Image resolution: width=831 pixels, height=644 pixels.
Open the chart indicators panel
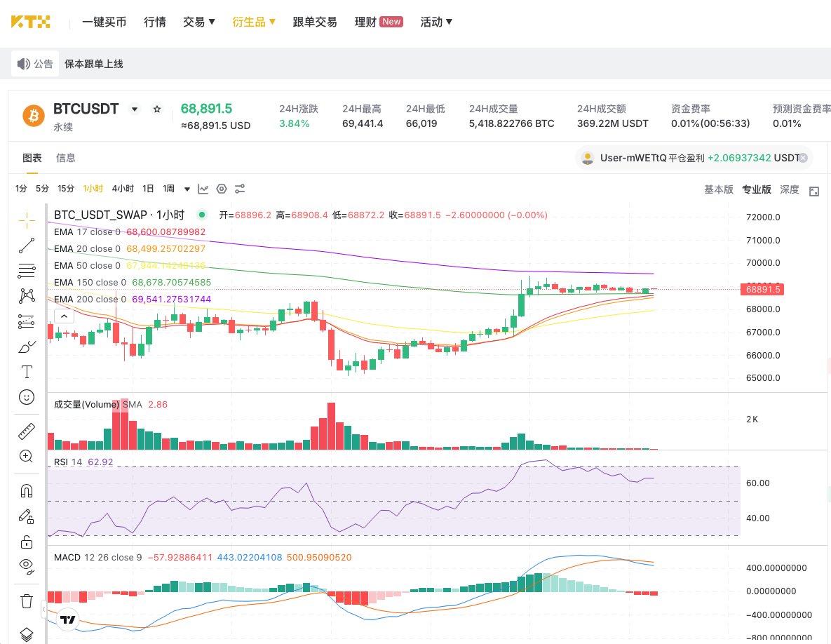tap(203, 189)
